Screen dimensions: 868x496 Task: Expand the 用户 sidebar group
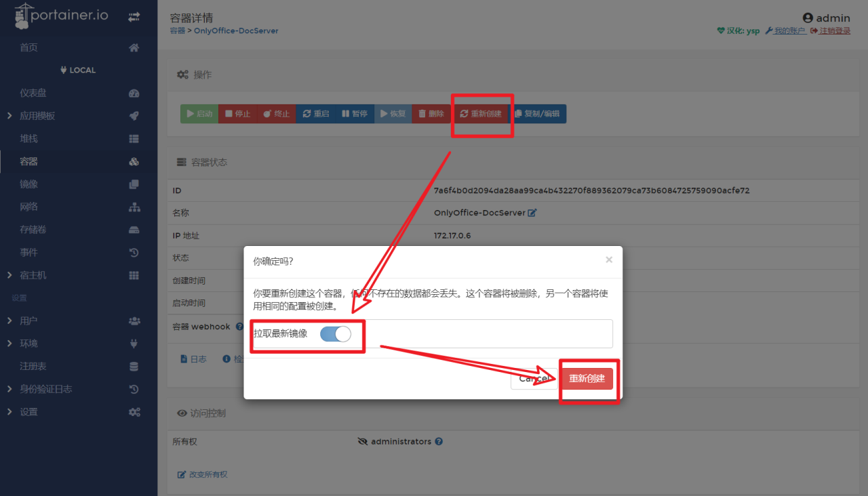9,321
